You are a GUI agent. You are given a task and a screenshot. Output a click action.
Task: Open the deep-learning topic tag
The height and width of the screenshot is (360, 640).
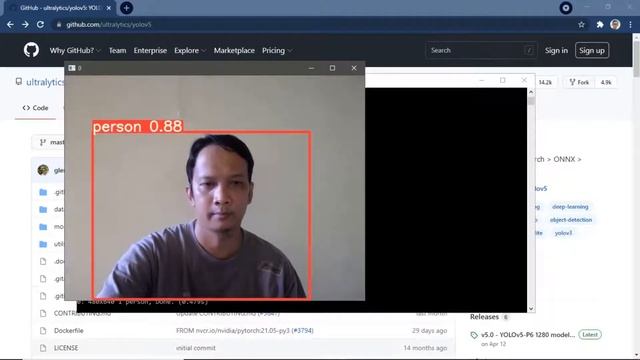570,207
